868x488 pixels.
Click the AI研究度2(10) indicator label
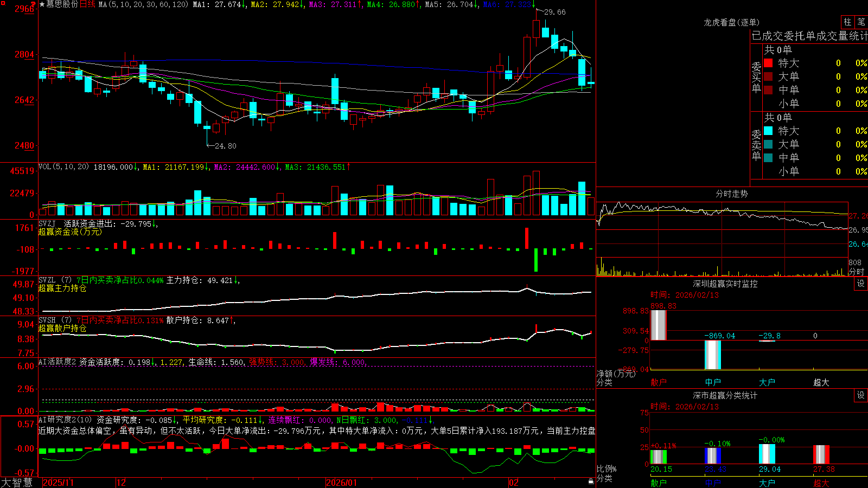[65, 420]
